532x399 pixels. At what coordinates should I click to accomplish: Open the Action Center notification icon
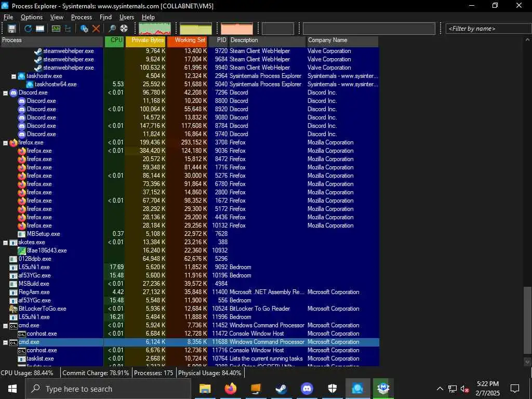coord(515,389)
